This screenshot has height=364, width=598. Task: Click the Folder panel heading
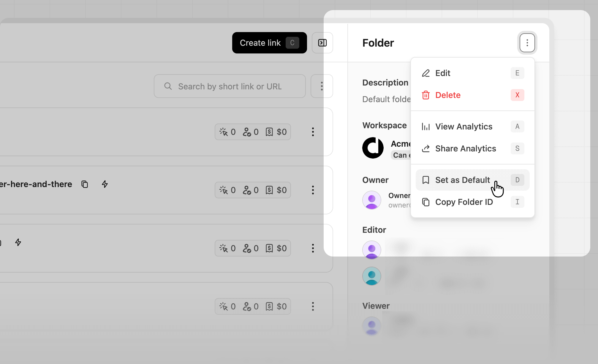tap(378, 43)
